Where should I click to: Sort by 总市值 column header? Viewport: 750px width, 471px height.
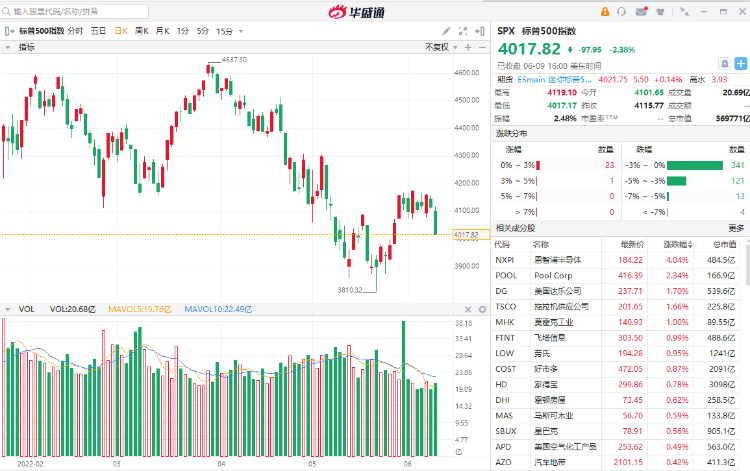(725, 245)
